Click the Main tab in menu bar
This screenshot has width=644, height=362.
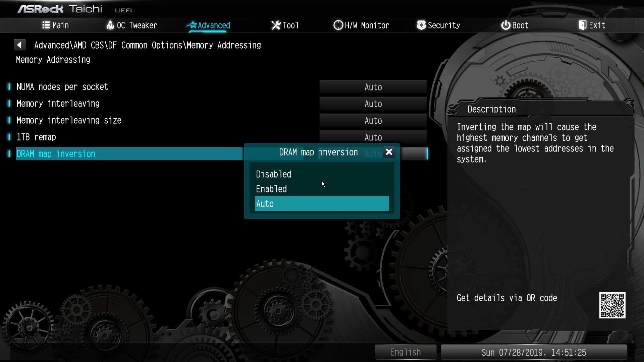click(55, 25)
